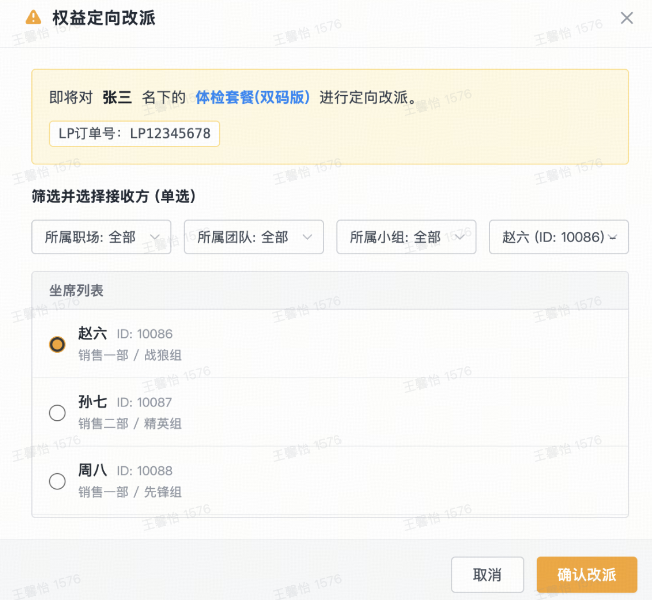Expand the 所属职场 filter dropdown

[101, 237]
